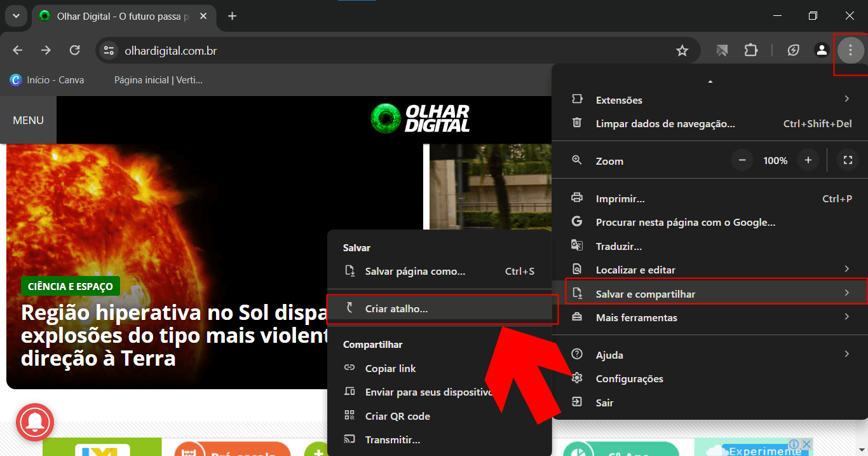Select Salvar página como

pos(439,271)
